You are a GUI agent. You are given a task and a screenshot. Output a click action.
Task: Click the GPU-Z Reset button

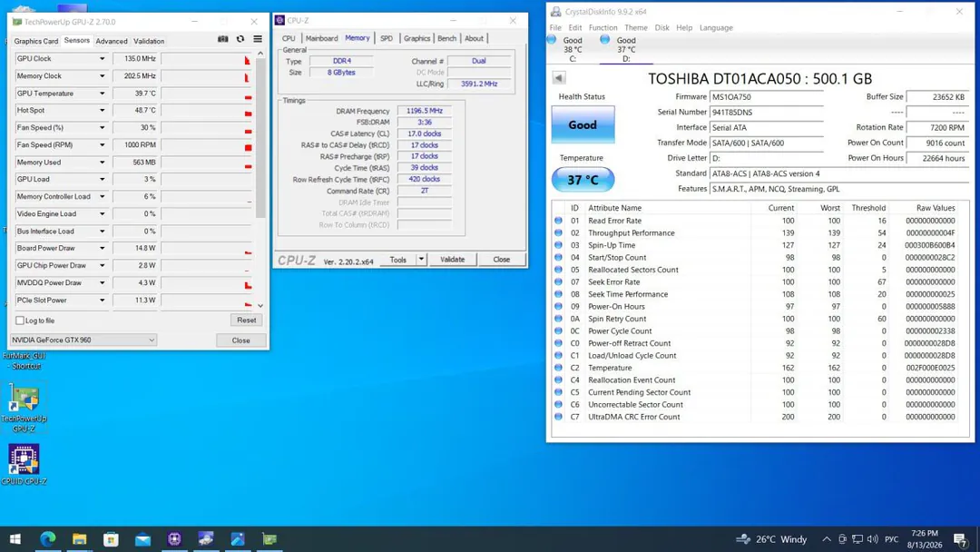[x=246, y=320]
